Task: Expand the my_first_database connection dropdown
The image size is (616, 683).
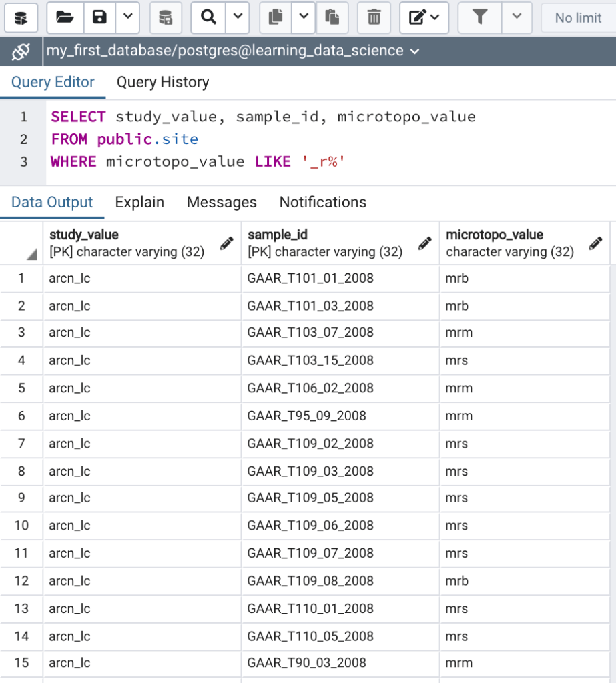Action: (x=415, y=51)
